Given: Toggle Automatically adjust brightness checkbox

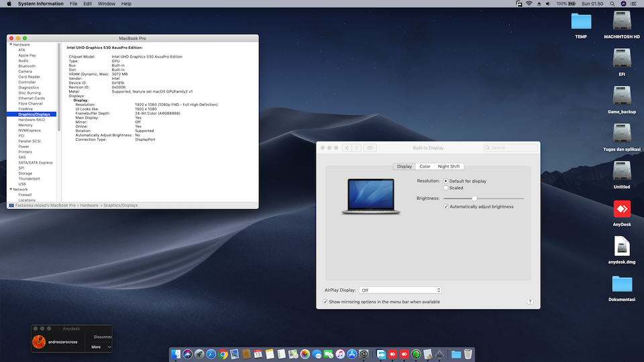Looking at the screenshot, I should 446,206.
